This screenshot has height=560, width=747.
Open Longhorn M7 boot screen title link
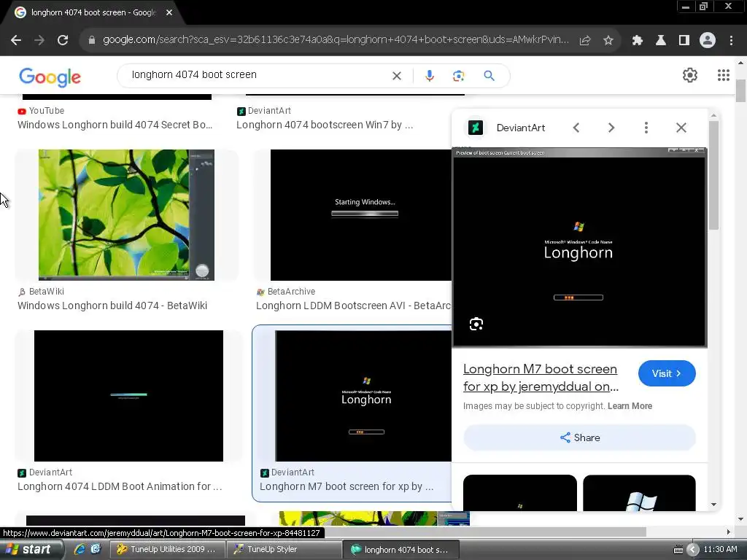[541, 378]
